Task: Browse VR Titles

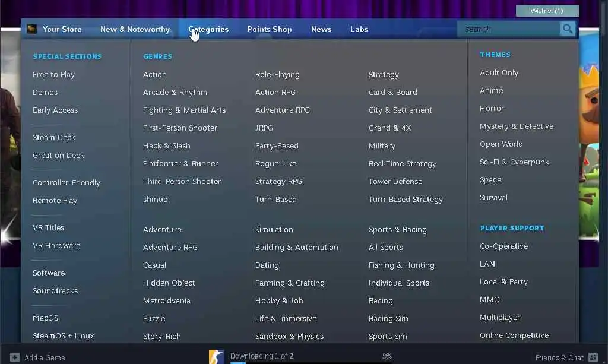Action: pyautogui.click(x=48, y=227)
